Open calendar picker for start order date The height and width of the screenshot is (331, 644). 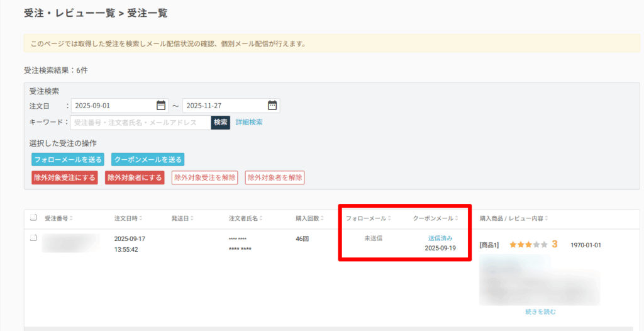pyautogui.click(x=161, y=106)
